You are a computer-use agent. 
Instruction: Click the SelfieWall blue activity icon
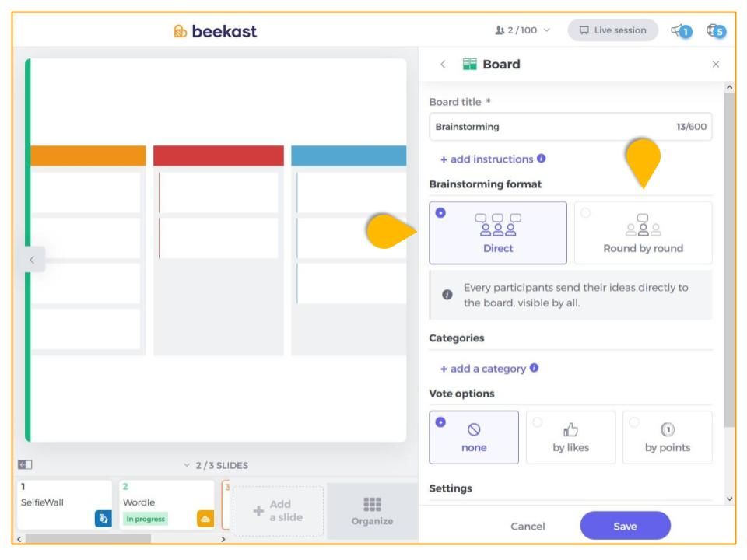(x=103, y=519)
